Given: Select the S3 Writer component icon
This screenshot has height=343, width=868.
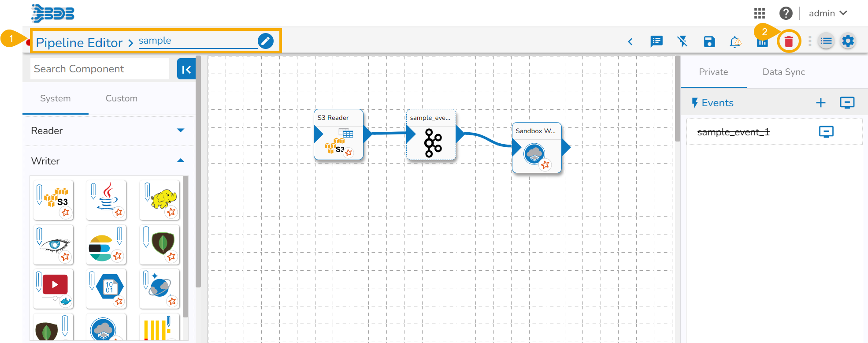Looking at the screenshot, I should pos(53,200).
